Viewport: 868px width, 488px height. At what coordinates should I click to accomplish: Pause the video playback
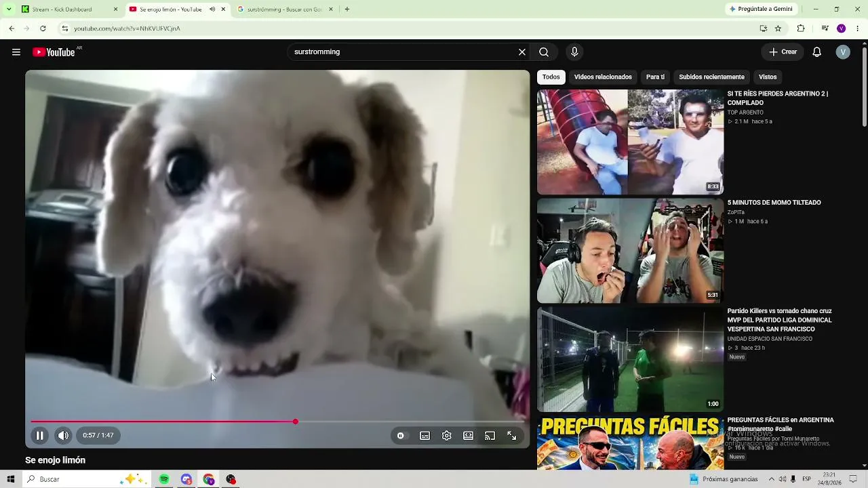(40, 436)
